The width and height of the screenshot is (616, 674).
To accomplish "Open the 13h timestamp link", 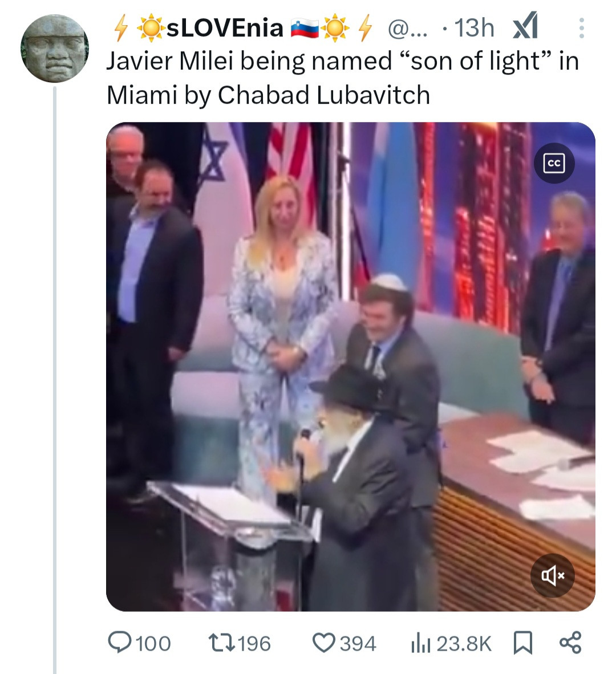I will pyautogui.click(x=473, y=28).
